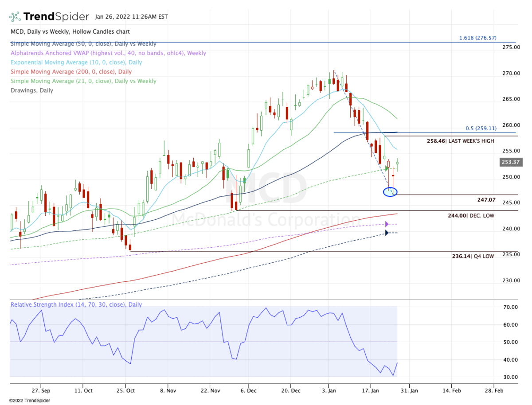
Task: Click the 260.00 price axis label
Action: click(510, 125)
